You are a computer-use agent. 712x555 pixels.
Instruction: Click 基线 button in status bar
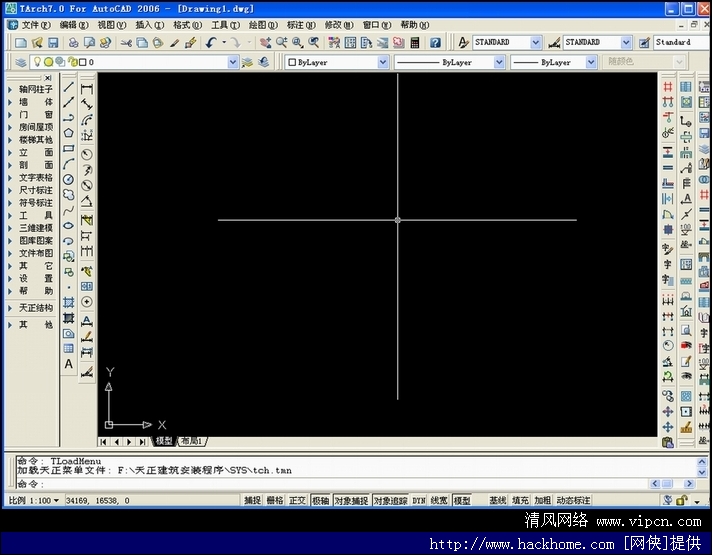click(x=498, y=500)
